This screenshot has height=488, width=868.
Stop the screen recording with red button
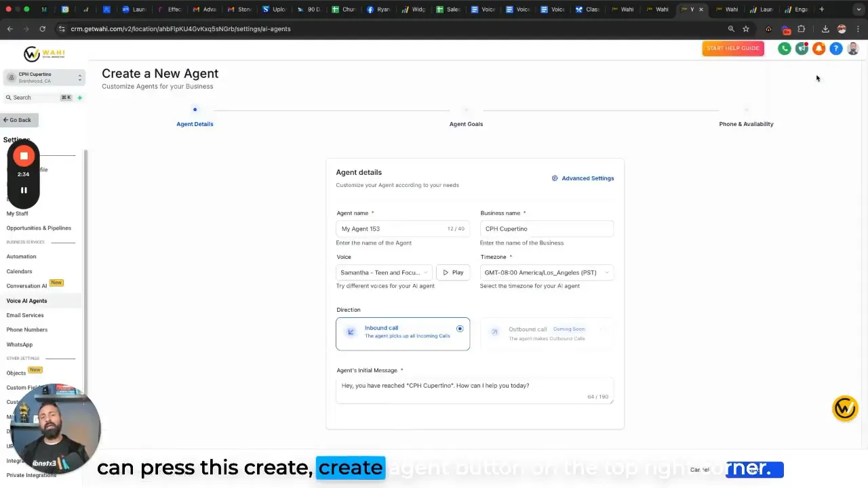[24, 156]
